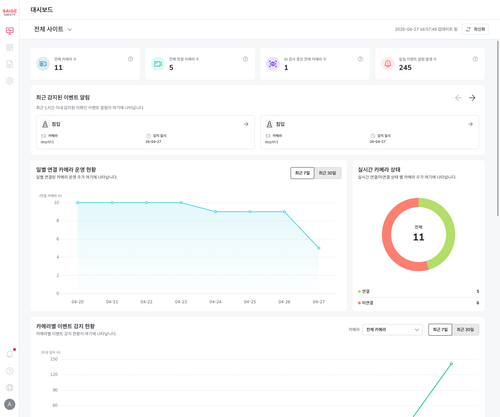500x417 pixels.
Task: Click the globe language icon in sidebar
Action: click(x=10, y=387)
